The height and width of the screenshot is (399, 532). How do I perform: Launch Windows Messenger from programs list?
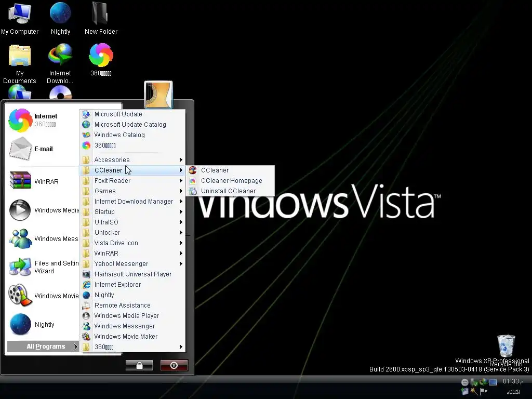click(133, 326)
